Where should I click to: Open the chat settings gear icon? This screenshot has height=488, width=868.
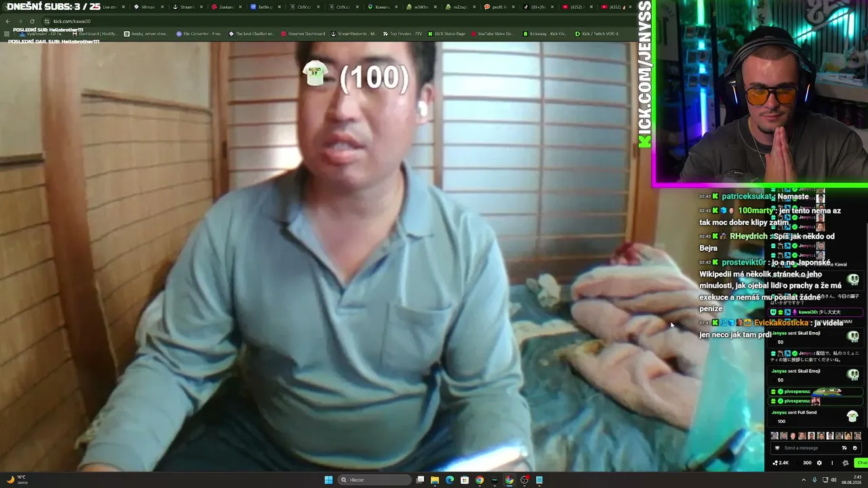[819, 463]
